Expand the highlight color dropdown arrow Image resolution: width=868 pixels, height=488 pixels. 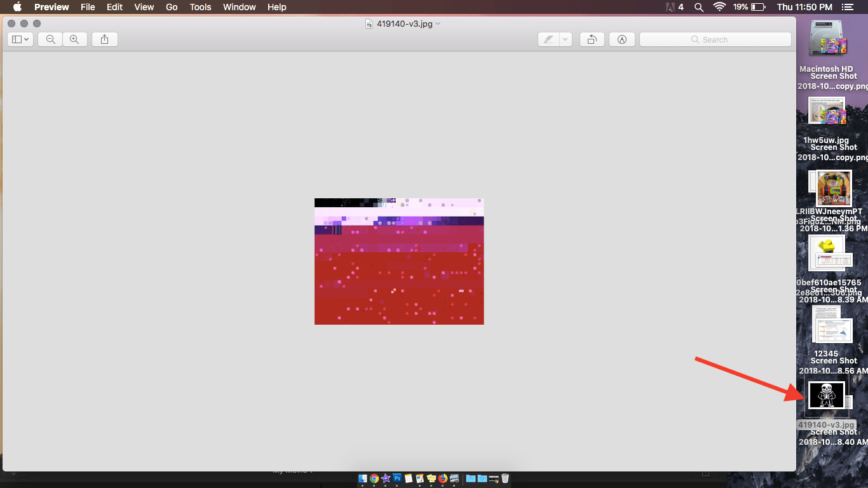pyautogui.click(x=566, y=39)
